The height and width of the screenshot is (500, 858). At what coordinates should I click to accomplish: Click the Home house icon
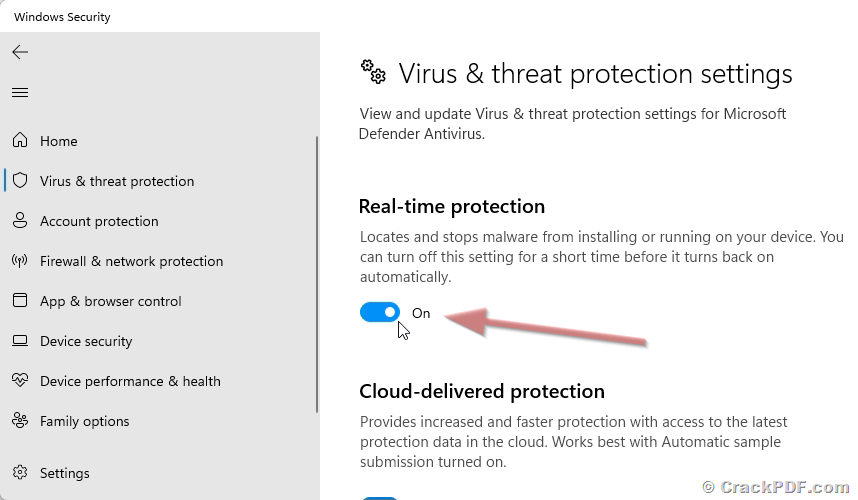point(20,141)
